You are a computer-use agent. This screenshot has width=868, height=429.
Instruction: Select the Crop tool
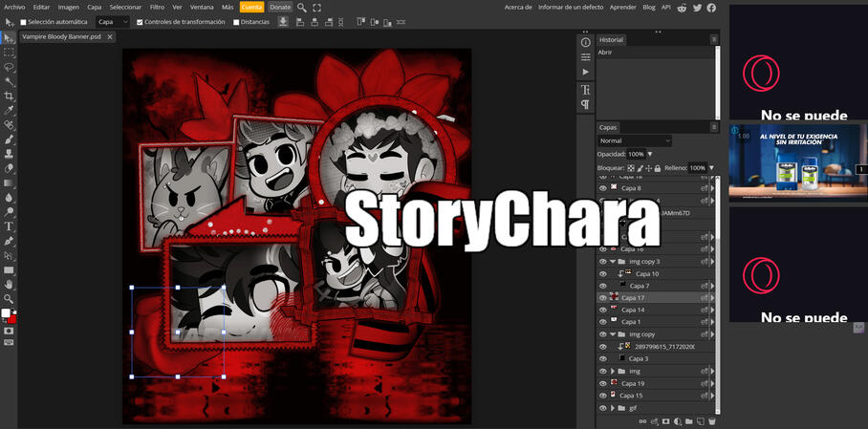tap(10, 97)
